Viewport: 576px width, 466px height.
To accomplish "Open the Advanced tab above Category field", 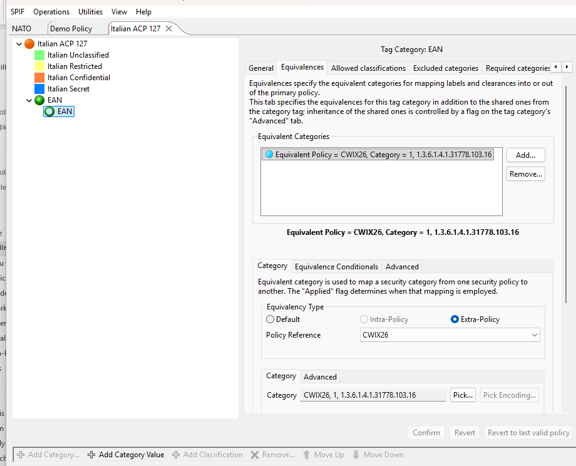I will [x=320, y=377].
